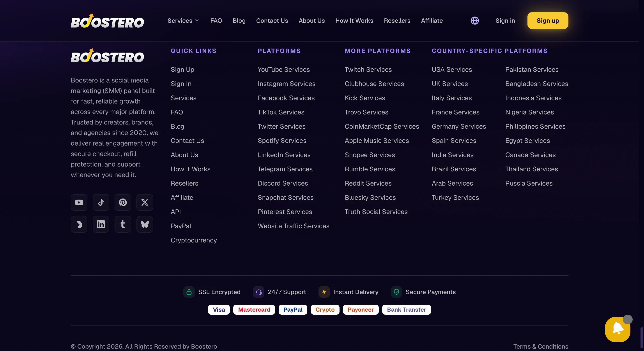Open the yellow notification bell widget

(x=617, y=329)
